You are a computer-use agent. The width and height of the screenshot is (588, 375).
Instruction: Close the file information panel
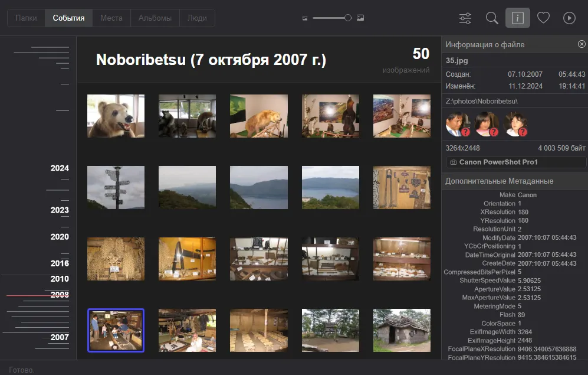pyautogui.click(x=582, y=44)
